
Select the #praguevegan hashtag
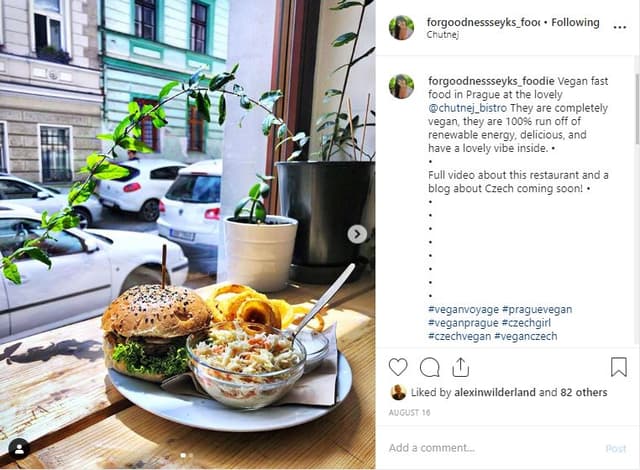(x=537, y=309)
